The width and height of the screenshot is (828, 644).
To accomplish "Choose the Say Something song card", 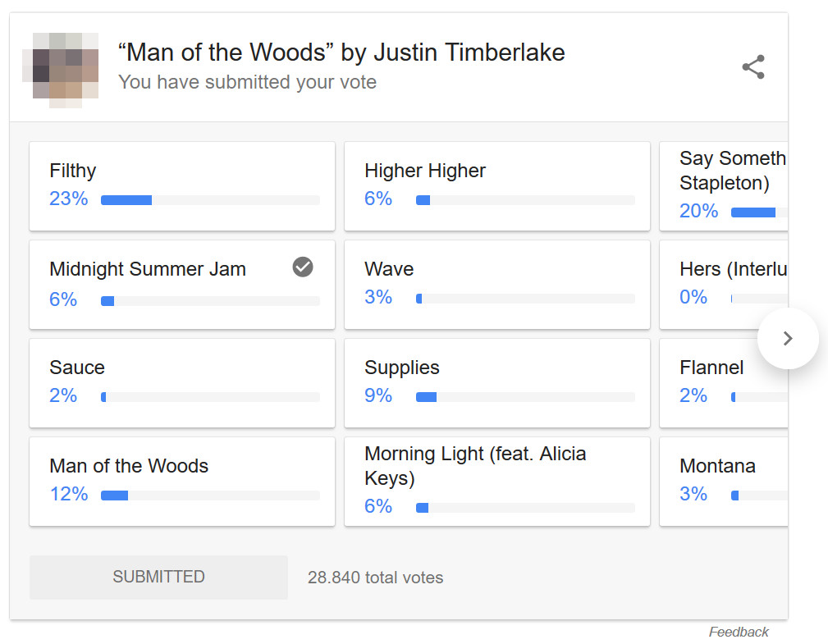I will 724,185.
